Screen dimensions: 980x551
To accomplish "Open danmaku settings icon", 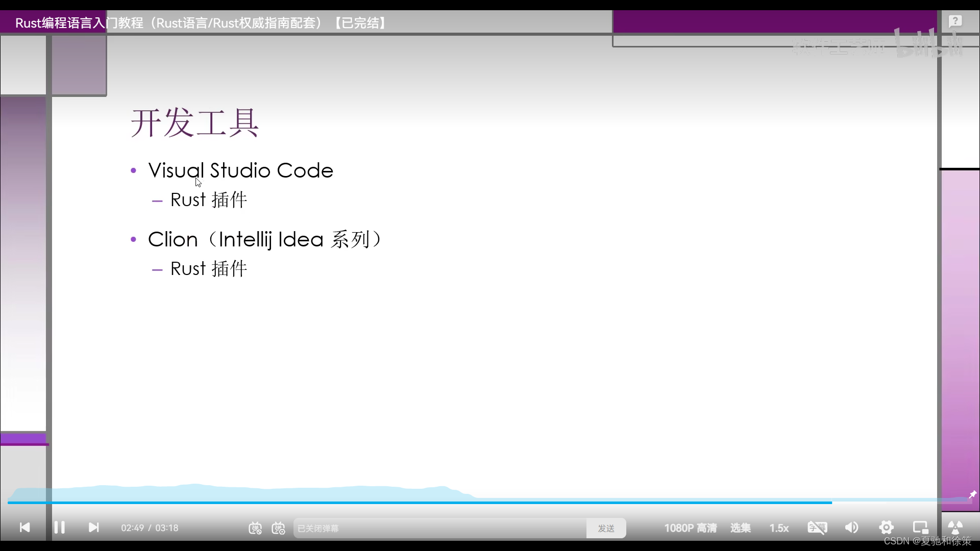I will point(278,528).
